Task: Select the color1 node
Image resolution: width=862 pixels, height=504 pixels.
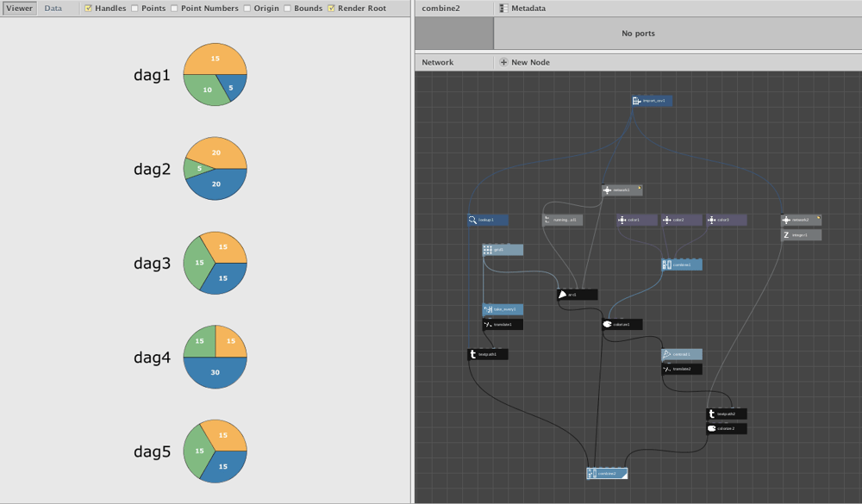Action: pyautogui.click(x=637, y=220)
